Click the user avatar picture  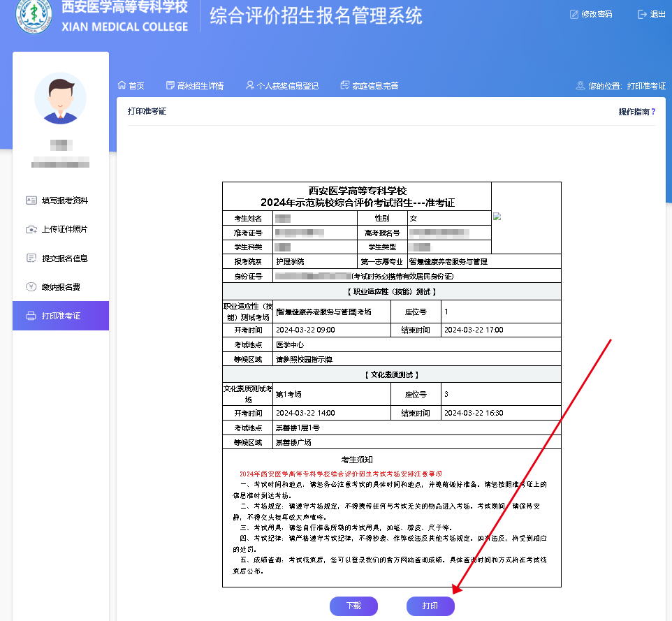point(61,98)
